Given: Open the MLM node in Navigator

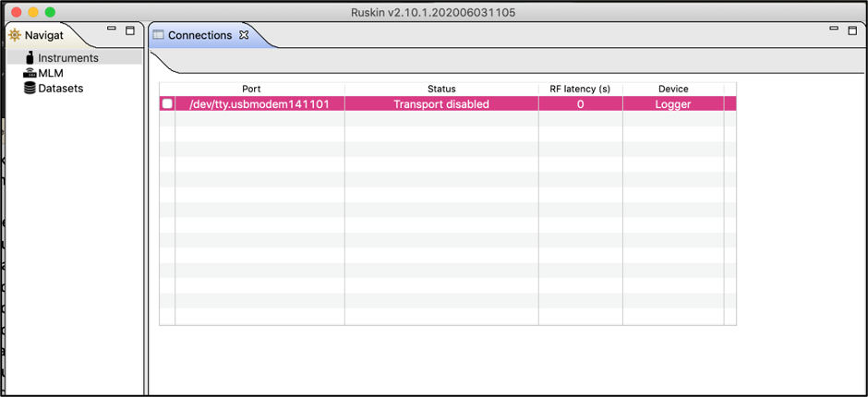Looking at the screenshot, I should 50,73.
